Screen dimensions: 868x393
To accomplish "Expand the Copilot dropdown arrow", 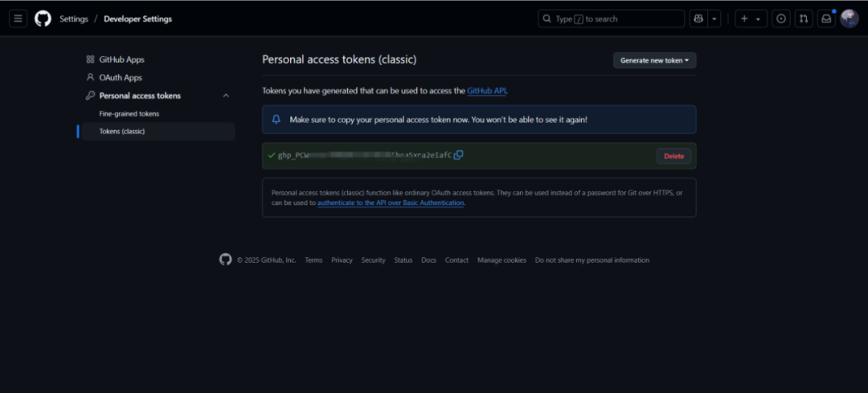I will pos(714,18).
